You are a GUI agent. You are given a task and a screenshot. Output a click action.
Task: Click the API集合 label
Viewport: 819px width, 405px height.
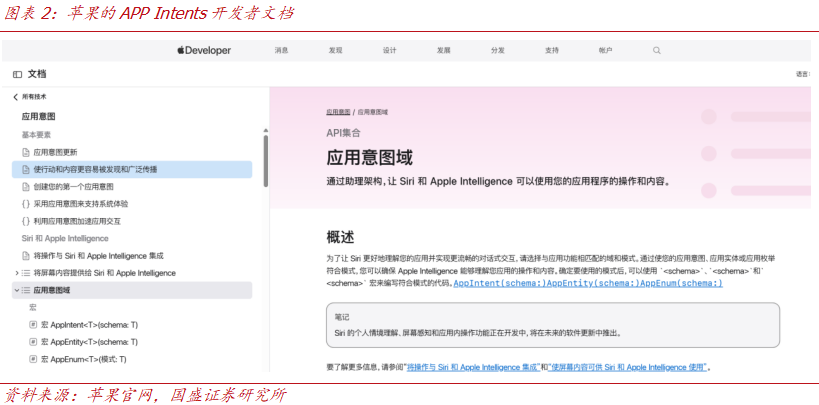(x=343, y=133)
